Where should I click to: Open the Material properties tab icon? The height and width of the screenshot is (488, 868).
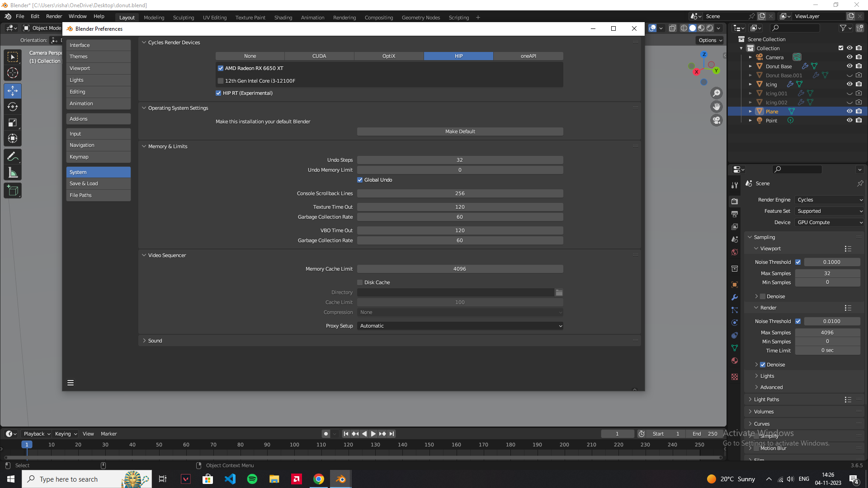click(x=735, y=361)
